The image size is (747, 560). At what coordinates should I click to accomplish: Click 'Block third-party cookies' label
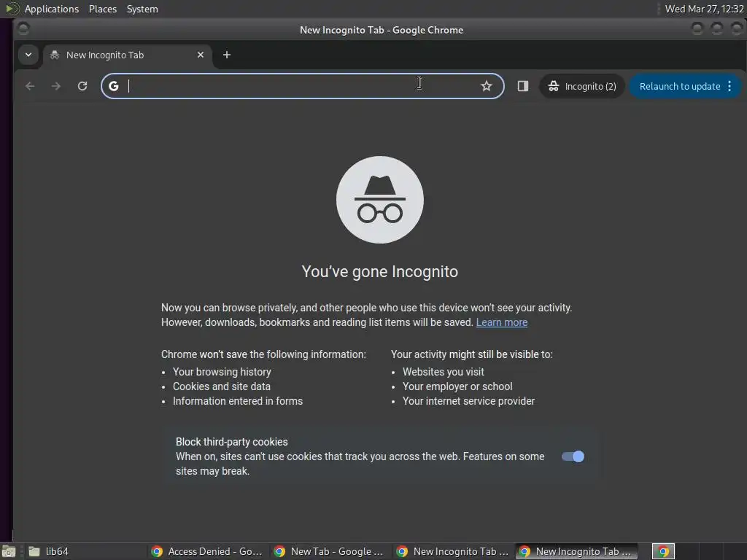pos(231,442)
